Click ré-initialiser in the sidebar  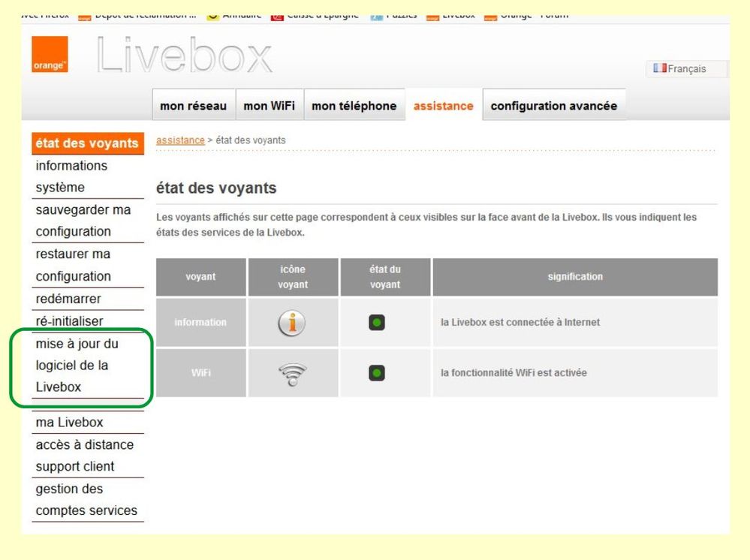[x=88, y=321]
